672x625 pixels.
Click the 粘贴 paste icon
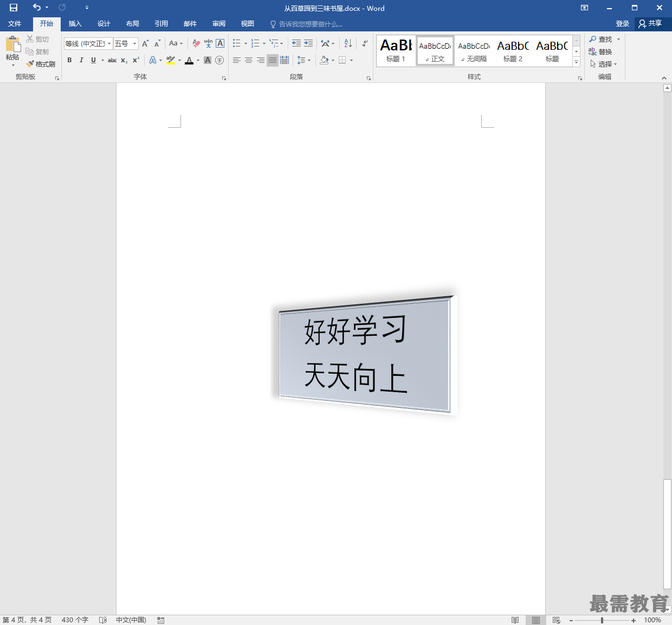(x=13, y=44)
